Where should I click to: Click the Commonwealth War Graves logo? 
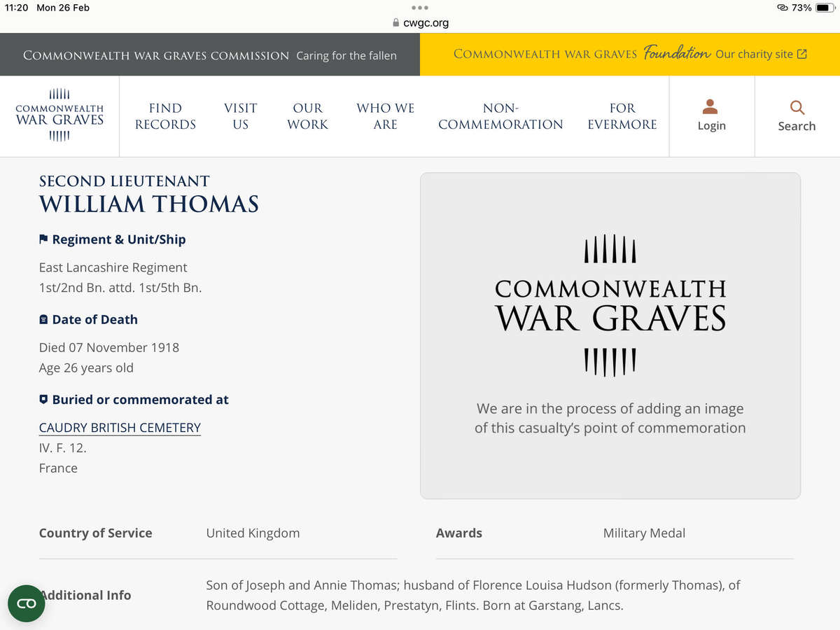(x=59, y=115)
